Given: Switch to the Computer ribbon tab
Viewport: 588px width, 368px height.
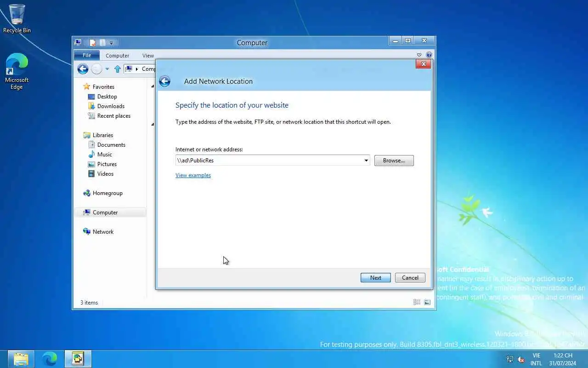Looking at the screenshot, I should 117,56.
